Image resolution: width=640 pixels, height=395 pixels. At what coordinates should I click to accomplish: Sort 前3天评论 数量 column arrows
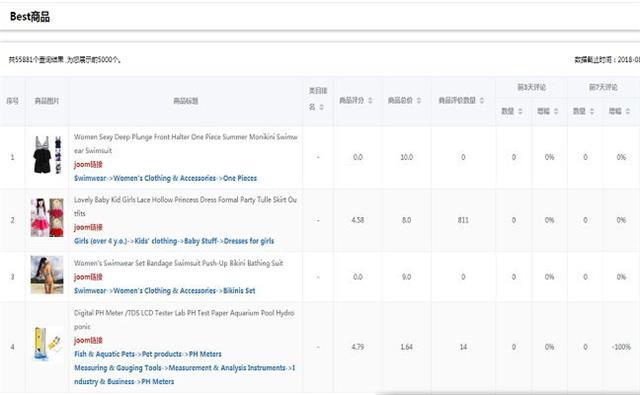(520, 111)
